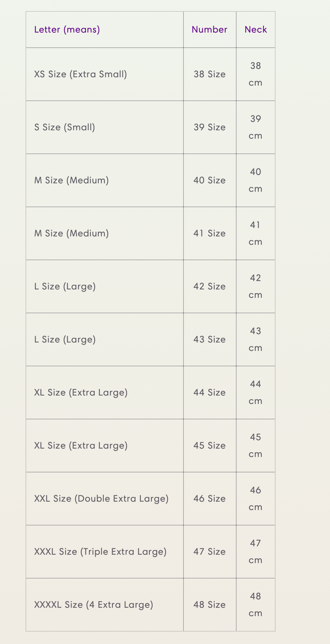Image resolution: width=330 pixels, height=644 pixels.
Task: Click the "47 cm" neck cell
Action: pyautogui.click(x=255, y=552)
